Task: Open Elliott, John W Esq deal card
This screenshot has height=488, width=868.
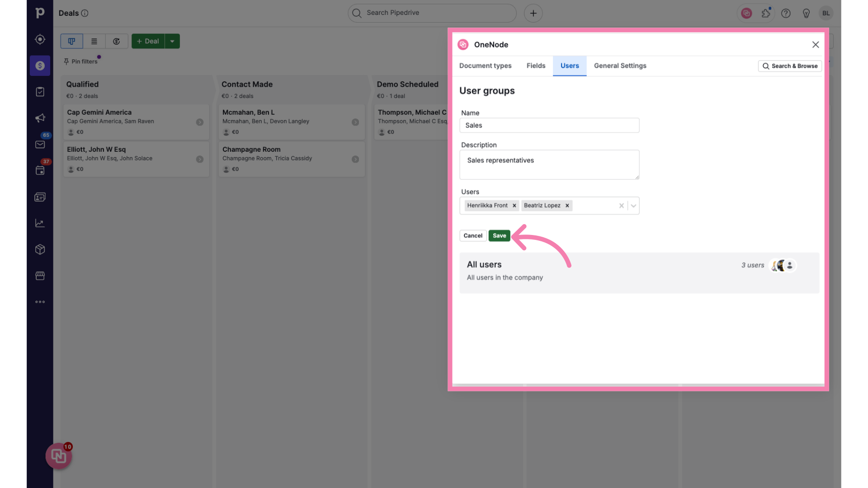Action: coord(136,159)
